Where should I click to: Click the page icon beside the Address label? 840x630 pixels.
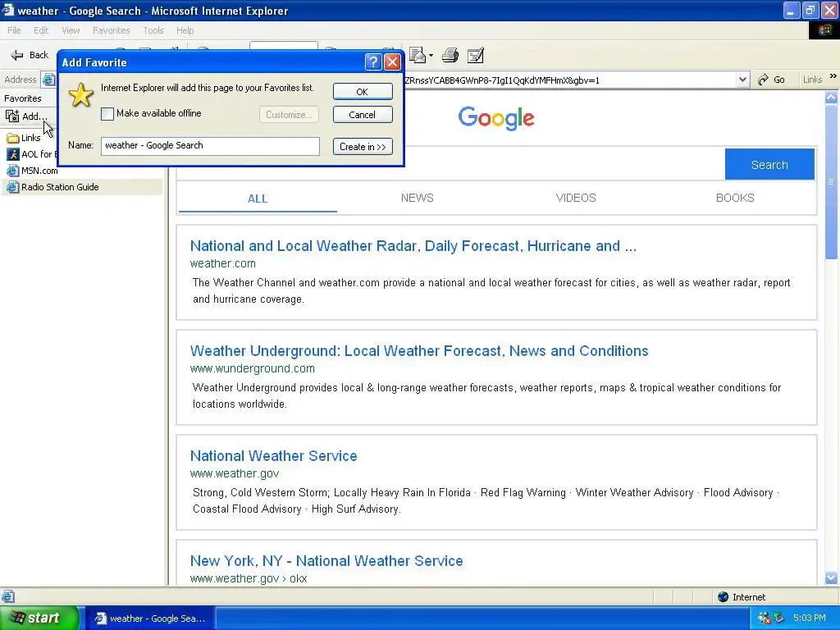(48, 80)
